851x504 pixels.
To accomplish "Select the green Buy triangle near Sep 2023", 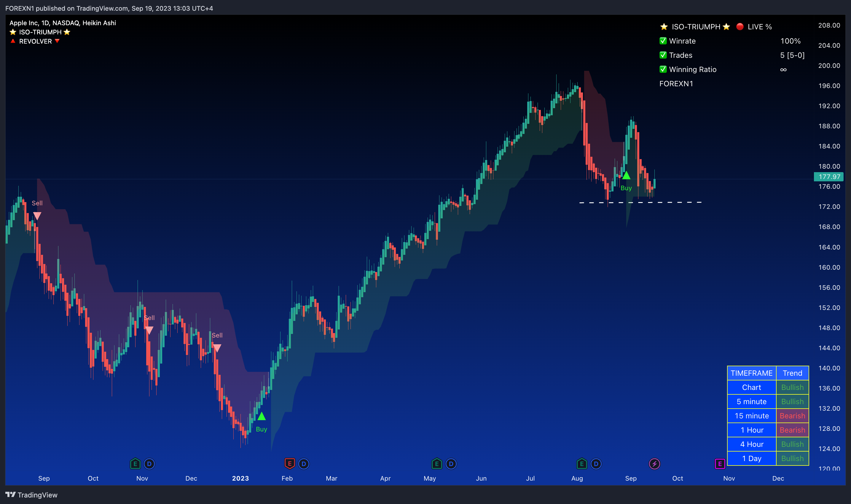I will 626,175.
